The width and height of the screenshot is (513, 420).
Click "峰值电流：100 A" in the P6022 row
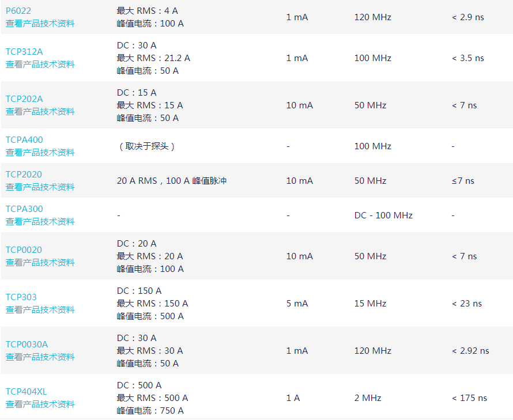tap(150, 24)
